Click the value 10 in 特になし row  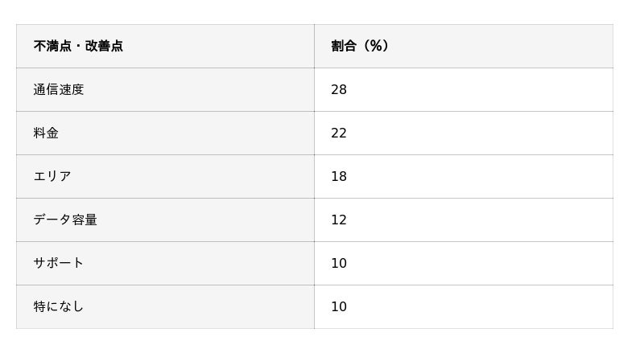pyautogui.click(x=339, y=306)
